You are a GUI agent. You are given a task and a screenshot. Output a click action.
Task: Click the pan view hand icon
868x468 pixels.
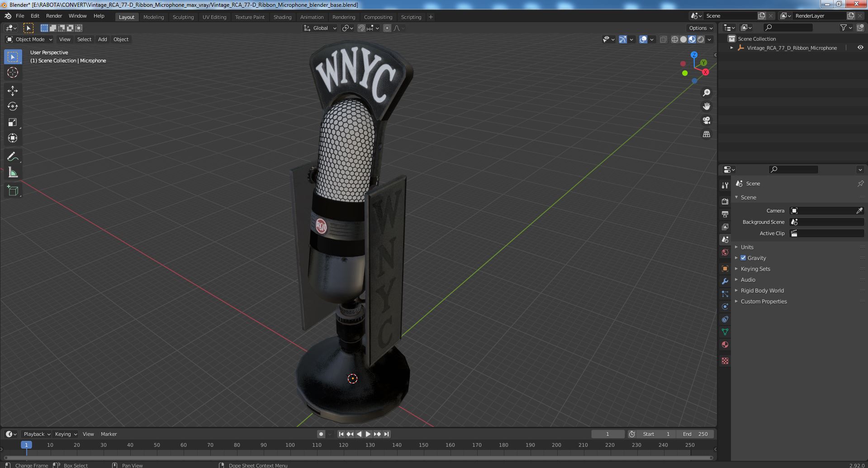[706, 106]
